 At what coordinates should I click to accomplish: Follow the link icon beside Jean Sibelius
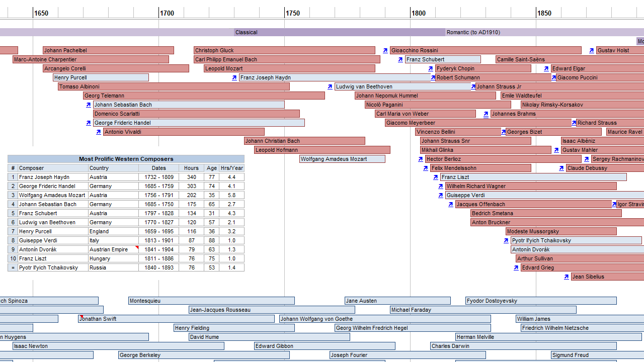pyautogui.click(x=567, y=277)
